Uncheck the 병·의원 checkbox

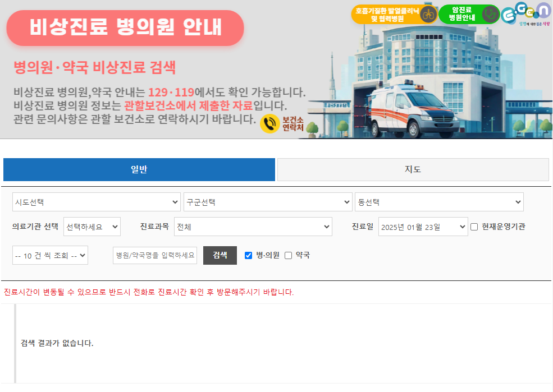(249, 255)
